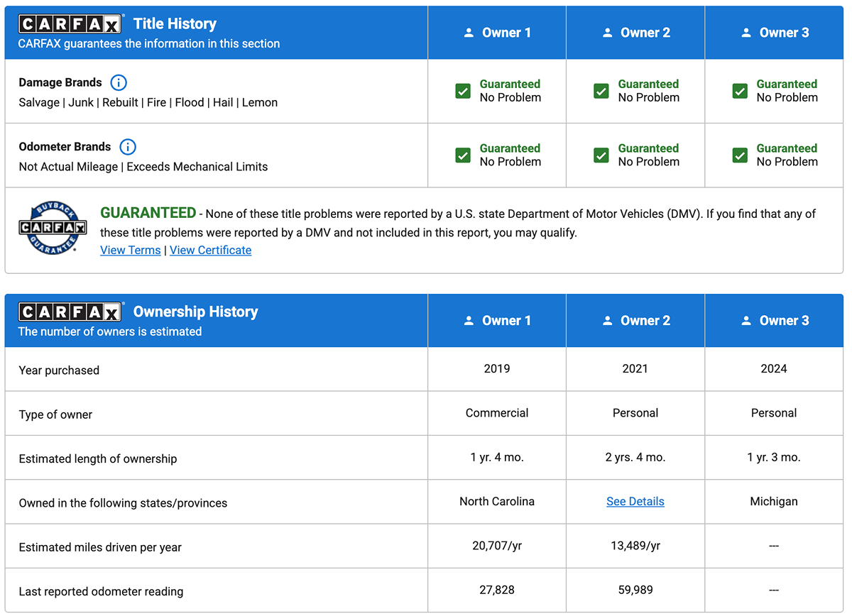
Task: Click miles per year value 13,489/yr
Action: coord(635,545)
